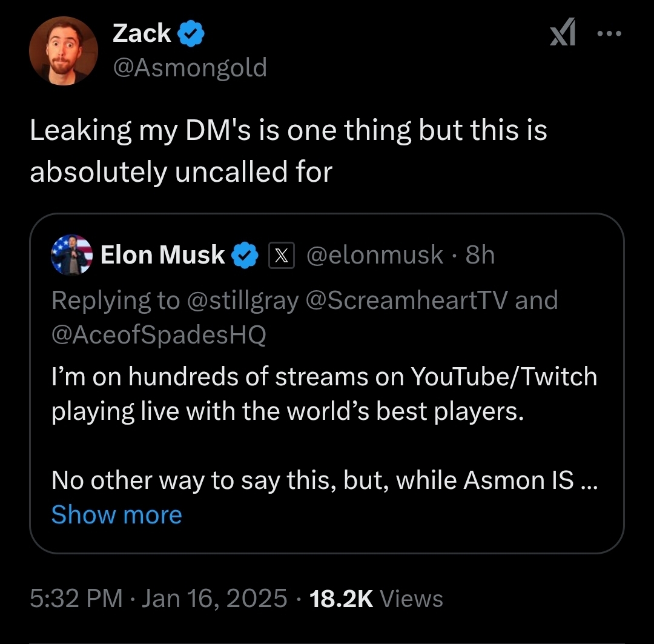
Task: Open the @ScreamheartTV mention
Action: click(x=408, y=300)
